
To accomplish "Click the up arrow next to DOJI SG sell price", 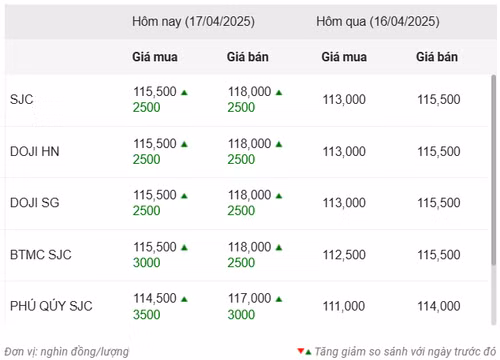I will (x=279, y=196).
